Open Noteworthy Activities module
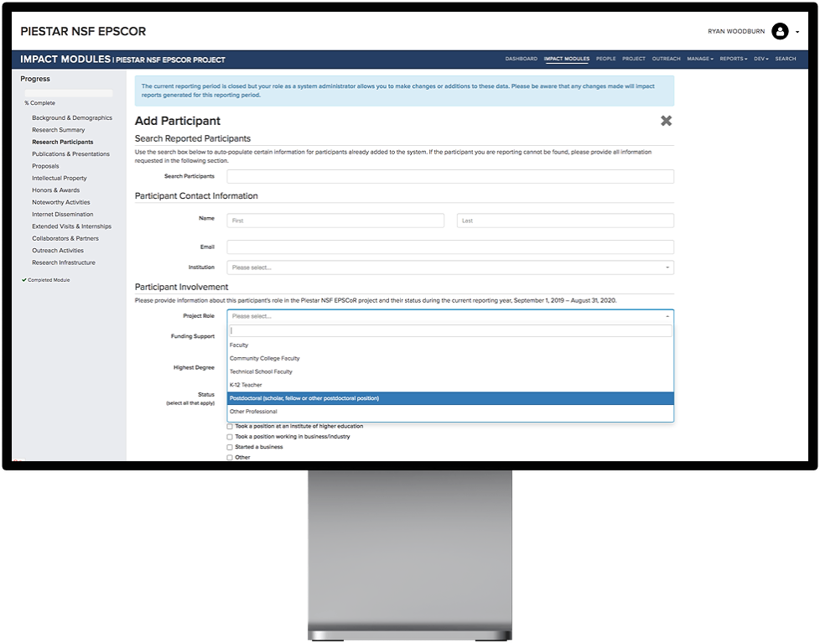The image size is (820, 644). (x=60, y=202)
